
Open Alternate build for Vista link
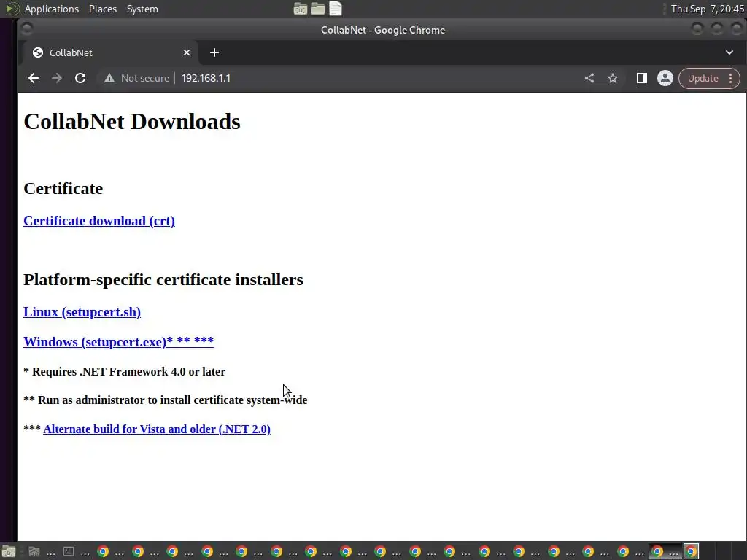(x=157, y=429)
